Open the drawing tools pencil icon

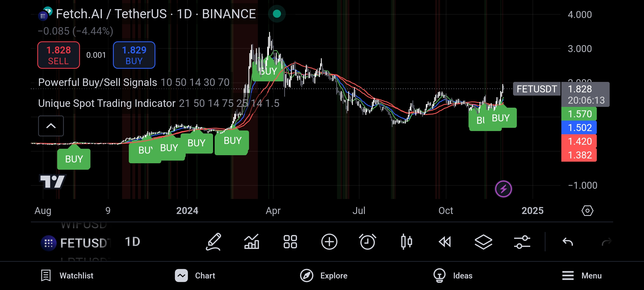pos(214,242)
